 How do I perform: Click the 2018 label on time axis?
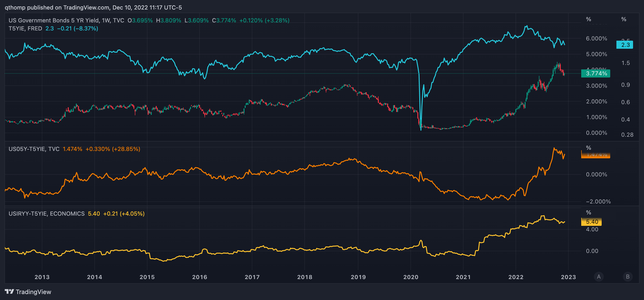tap(304, 277)
